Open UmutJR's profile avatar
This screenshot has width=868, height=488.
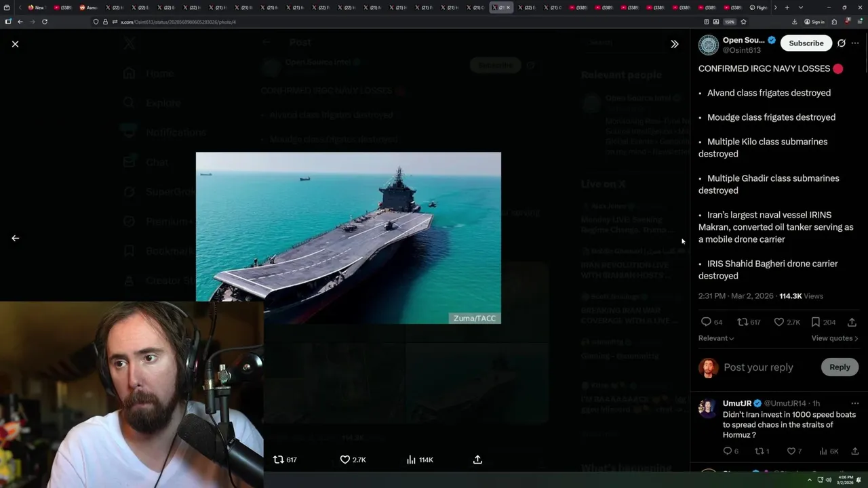click(x=708, y=408)
